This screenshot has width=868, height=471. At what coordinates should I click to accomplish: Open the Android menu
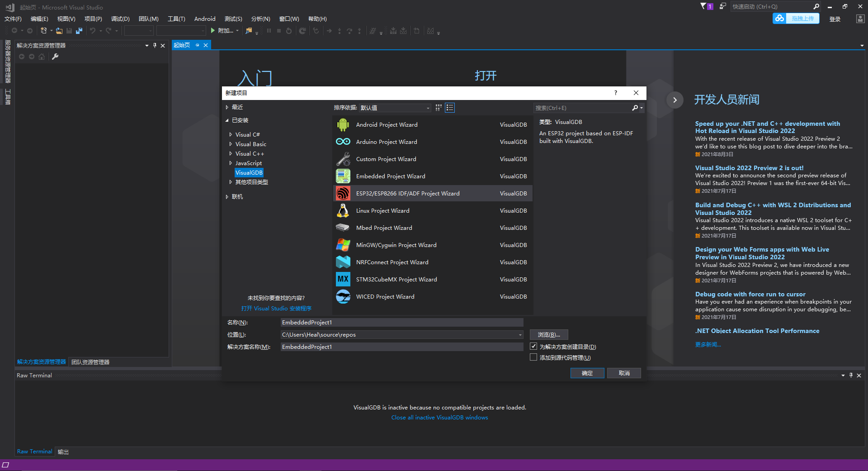tap(205, 19)
